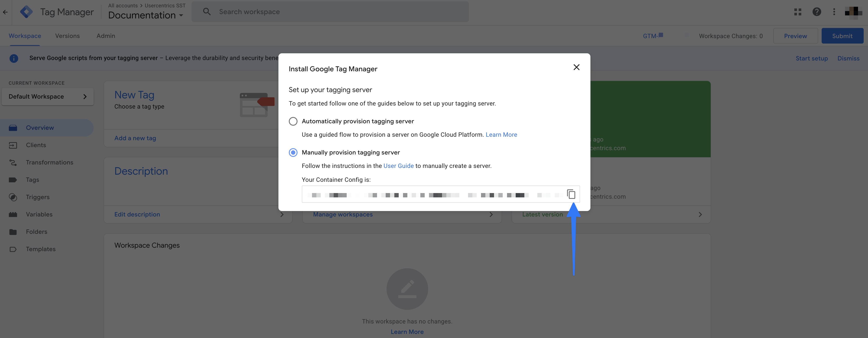The width and height of the screenshot is (868, 338).
Task: Click the pencil icon in Workspace Changes
Action: pyautogui.click(x=407, y=289)
